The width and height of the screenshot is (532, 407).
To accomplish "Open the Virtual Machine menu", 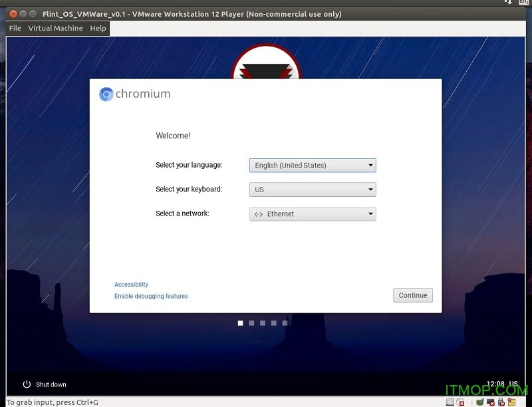I will 55,28.
